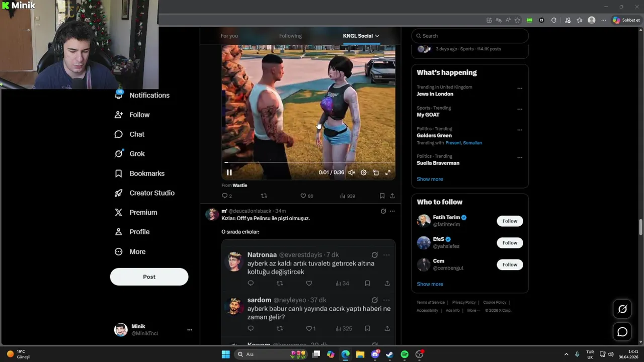The height and width of the screenshot is (362, 644).
Task: Open Chat from the sidebar
Action: tap(130, 134)
